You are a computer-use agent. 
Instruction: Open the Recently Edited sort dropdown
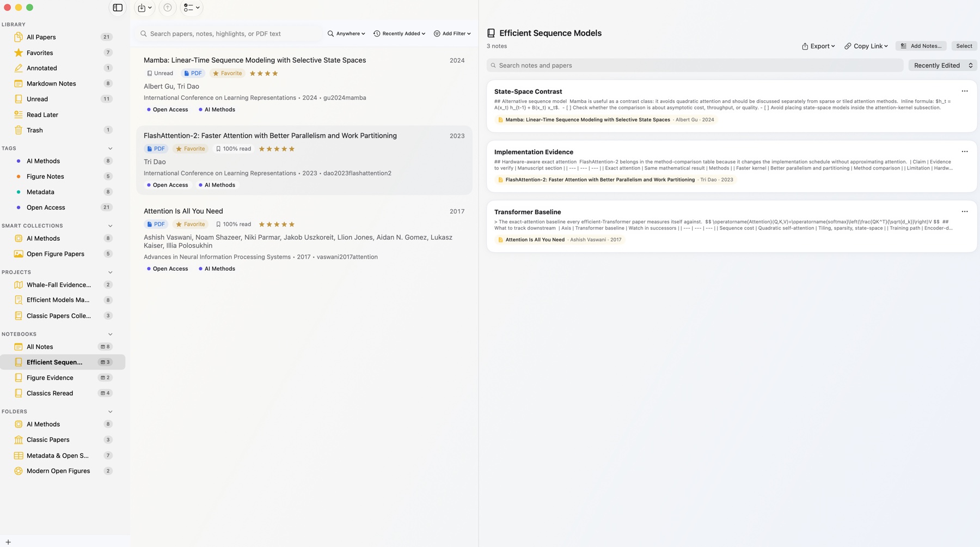click(942, 65)
